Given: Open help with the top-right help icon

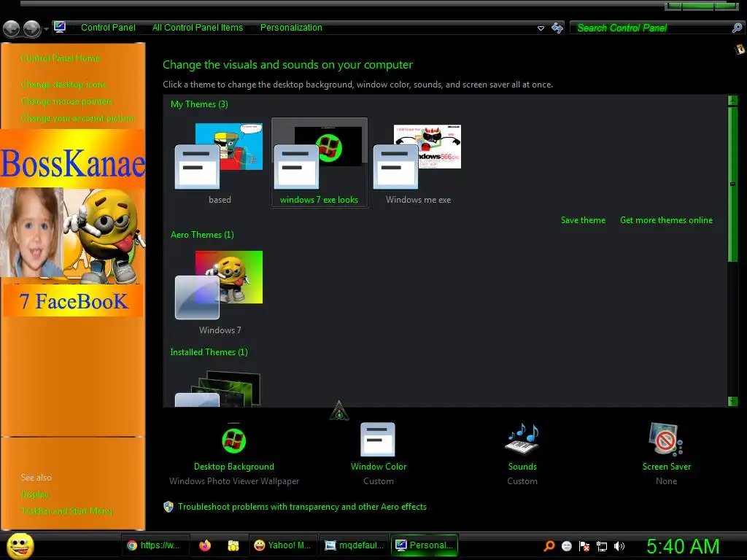Looking at the screenshot, I should pyautogui.click(x=740, y=49).
